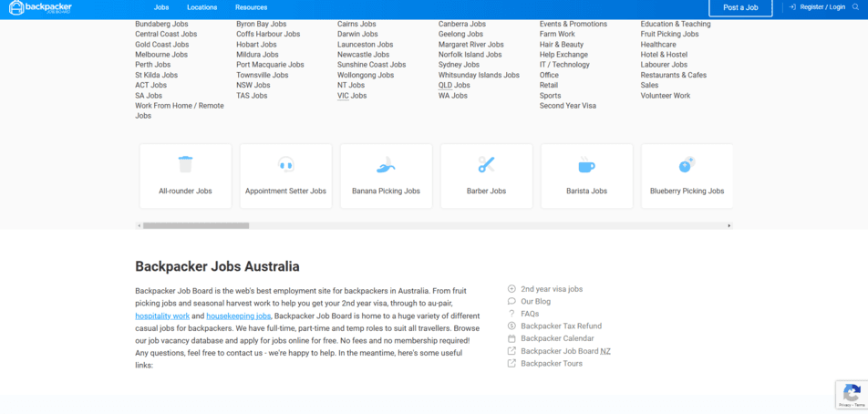The height and width of the screenshot is (414, 868).
Task: Open Whitsunday Islands Jobs
Action: pos(479,76)
